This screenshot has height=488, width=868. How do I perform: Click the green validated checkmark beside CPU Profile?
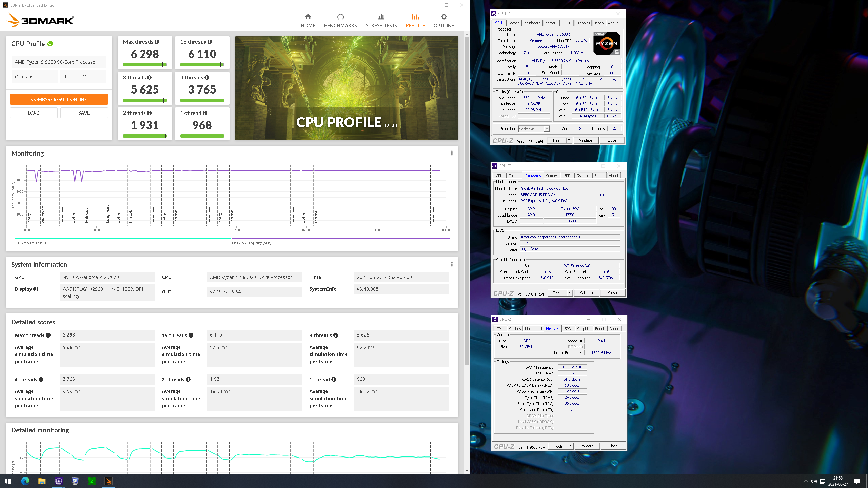(x=50, y=44)
